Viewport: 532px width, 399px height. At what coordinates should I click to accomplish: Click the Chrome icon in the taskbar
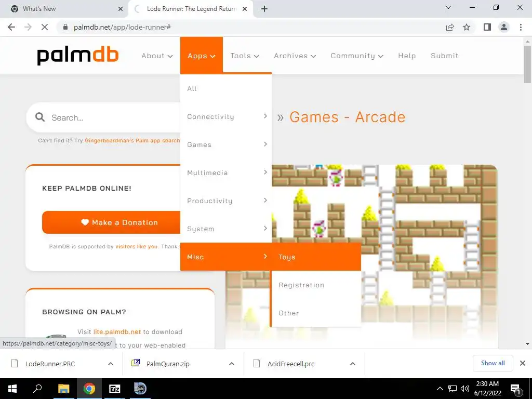tap(89, 389)
